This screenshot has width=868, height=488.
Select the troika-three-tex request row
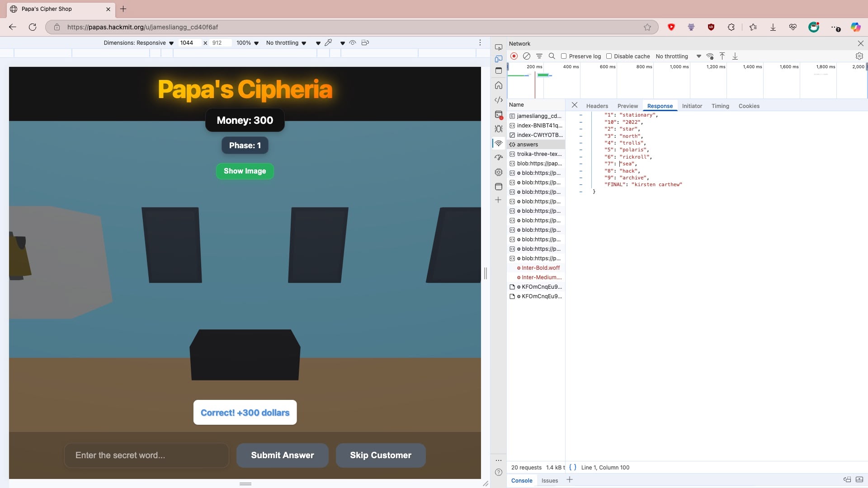536,154
